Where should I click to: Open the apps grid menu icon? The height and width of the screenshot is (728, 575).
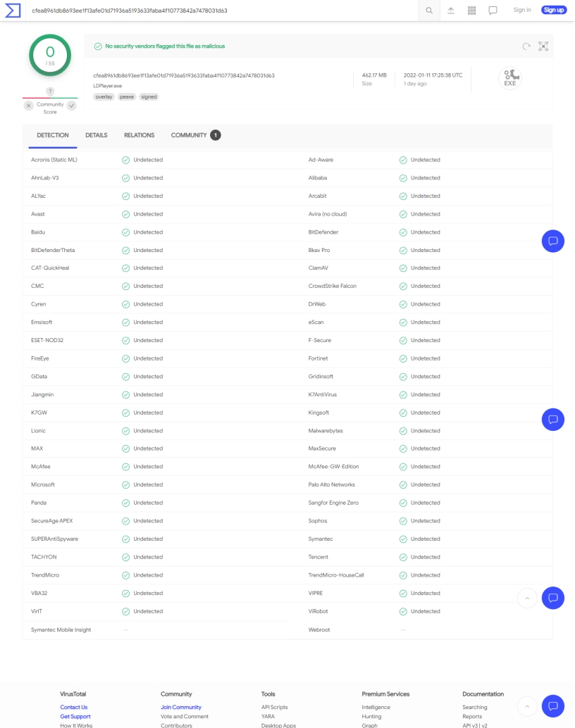pos(471,11)
